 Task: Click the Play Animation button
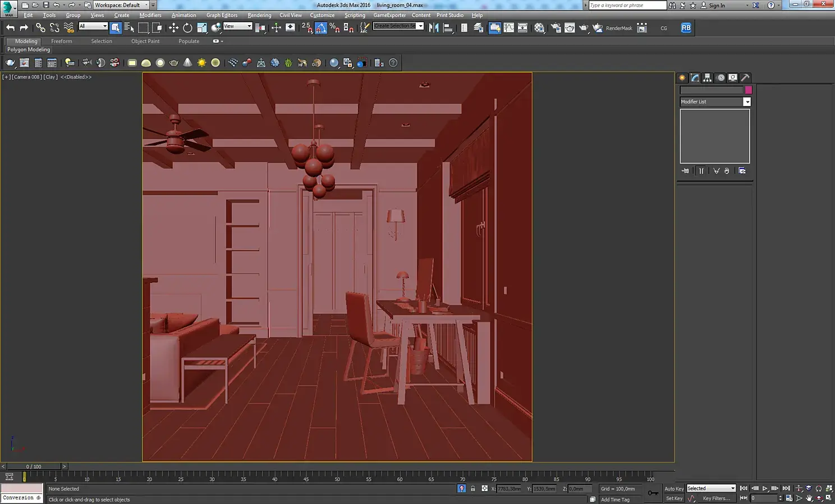[765, 489]
